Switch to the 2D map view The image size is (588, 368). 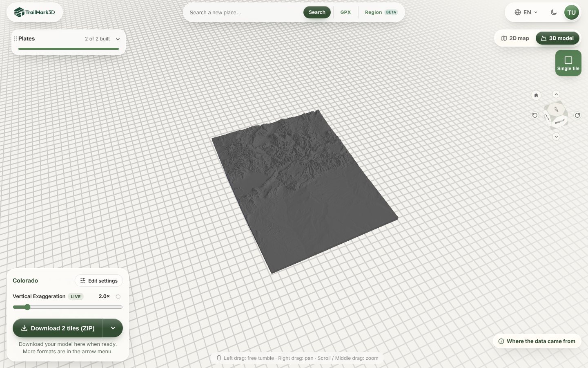[x=515, y=38]
